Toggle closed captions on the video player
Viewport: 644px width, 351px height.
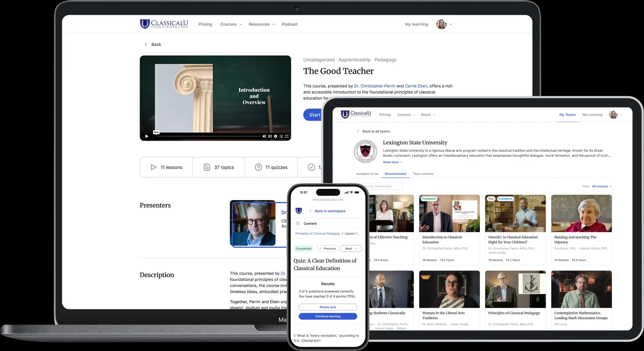[270, 136]
